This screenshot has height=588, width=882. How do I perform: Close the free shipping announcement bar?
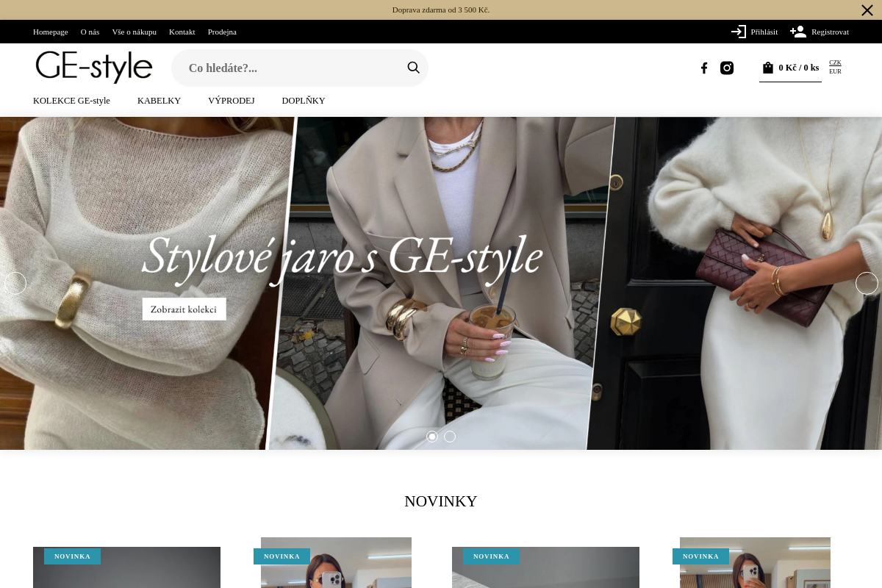pos(867,10)
